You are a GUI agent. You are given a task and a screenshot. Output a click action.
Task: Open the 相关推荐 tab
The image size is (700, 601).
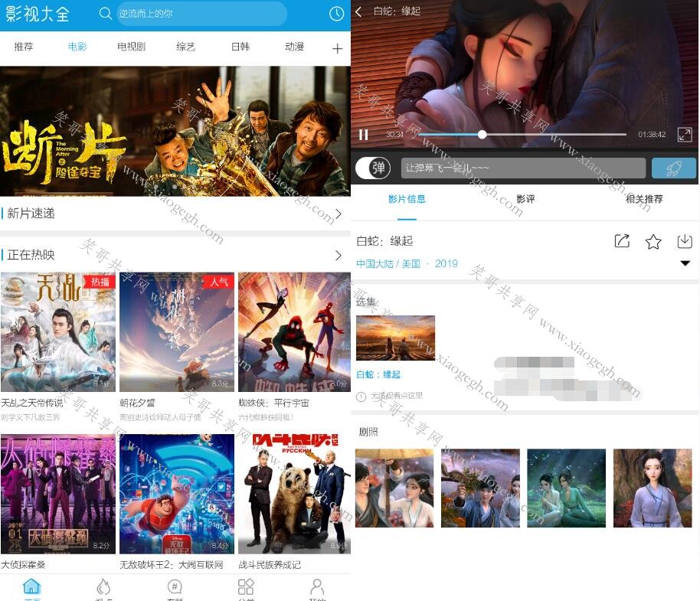pos(644,199)
